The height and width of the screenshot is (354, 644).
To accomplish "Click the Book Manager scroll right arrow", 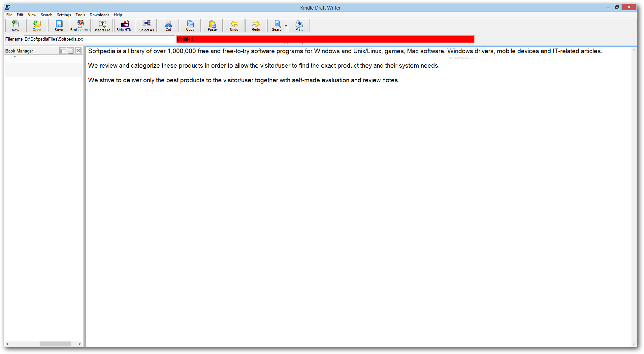I will pos(80,344).
